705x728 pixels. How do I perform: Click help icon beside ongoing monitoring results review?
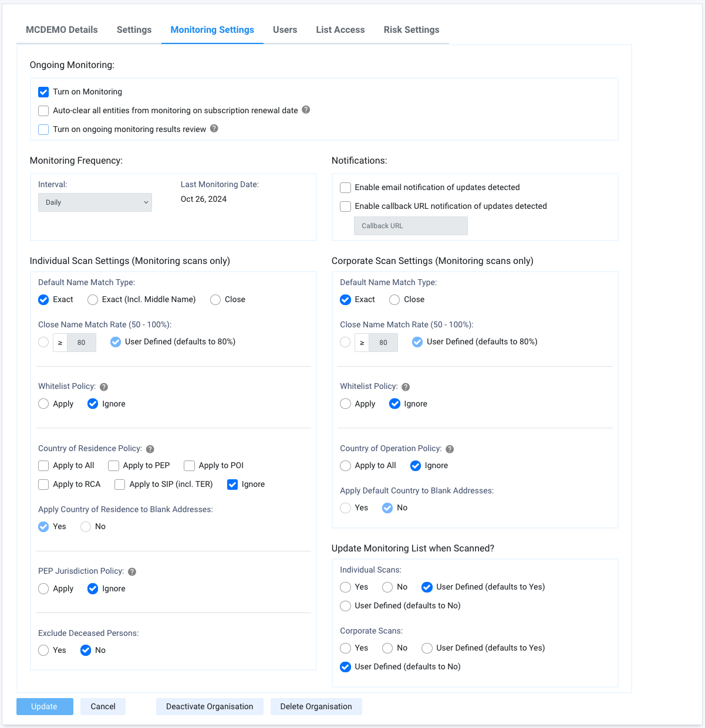(214, 128)
